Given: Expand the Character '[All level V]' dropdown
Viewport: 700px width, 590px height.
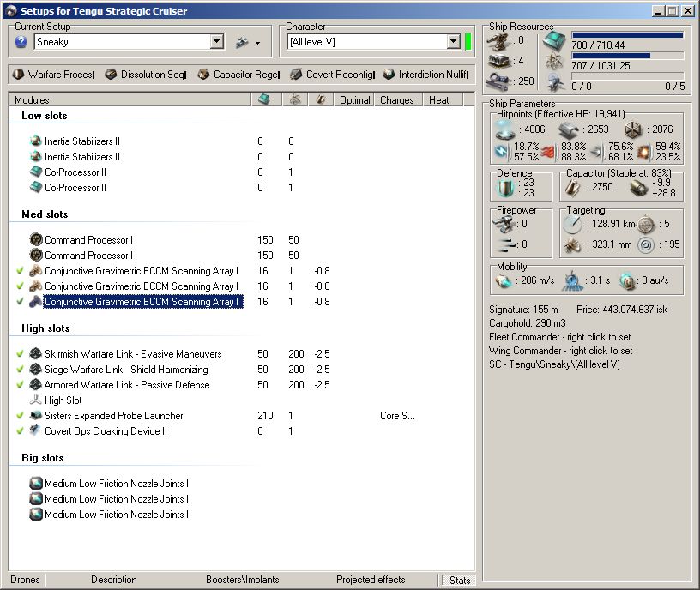Looking at the screenshot, I should pos(454,42).
